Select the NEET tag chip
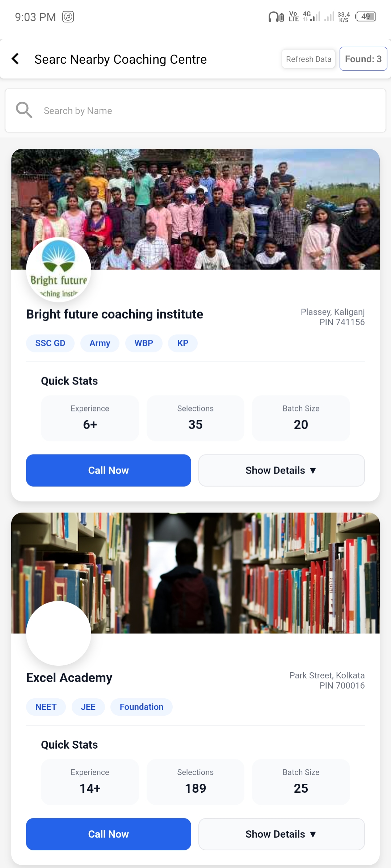The height and width of the screenshot is (868, 391). pos(46,707)
